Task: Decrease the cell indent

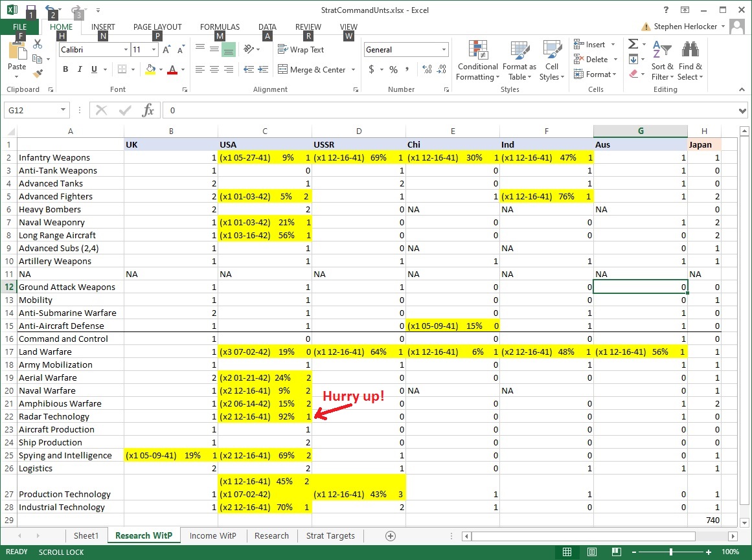Action: click(x=249, y=69)
